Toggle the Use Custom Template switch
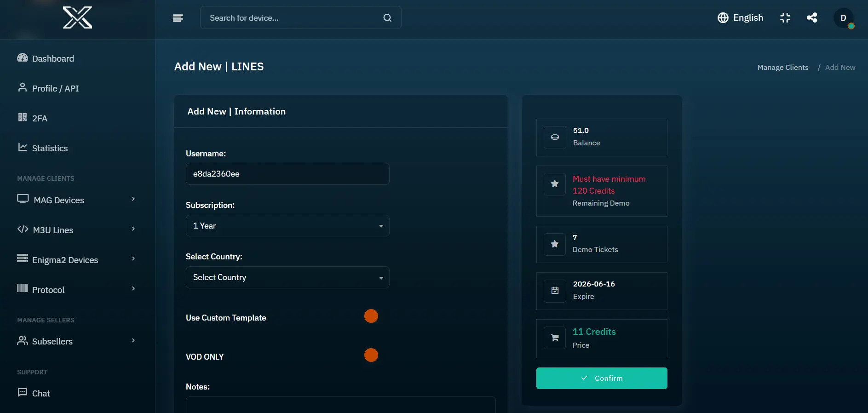The image size is (868, 413). pos(371,316)
